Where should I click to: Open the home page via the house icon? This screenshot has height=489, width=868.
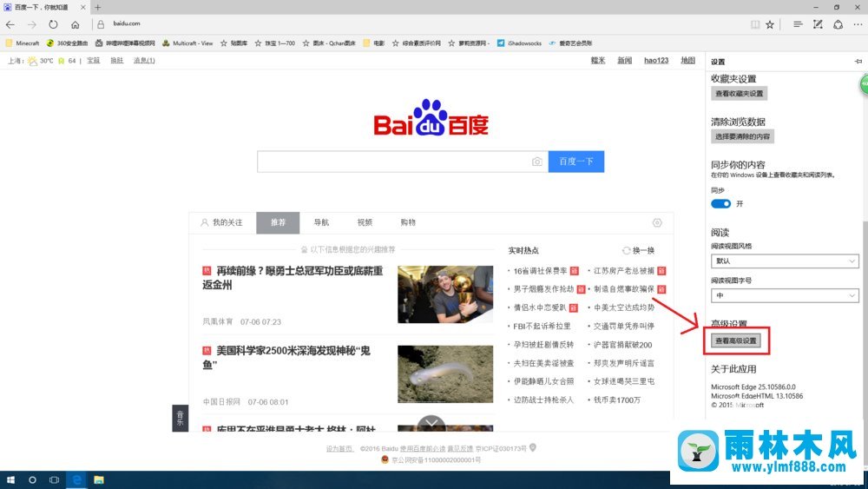pos(76,24)
